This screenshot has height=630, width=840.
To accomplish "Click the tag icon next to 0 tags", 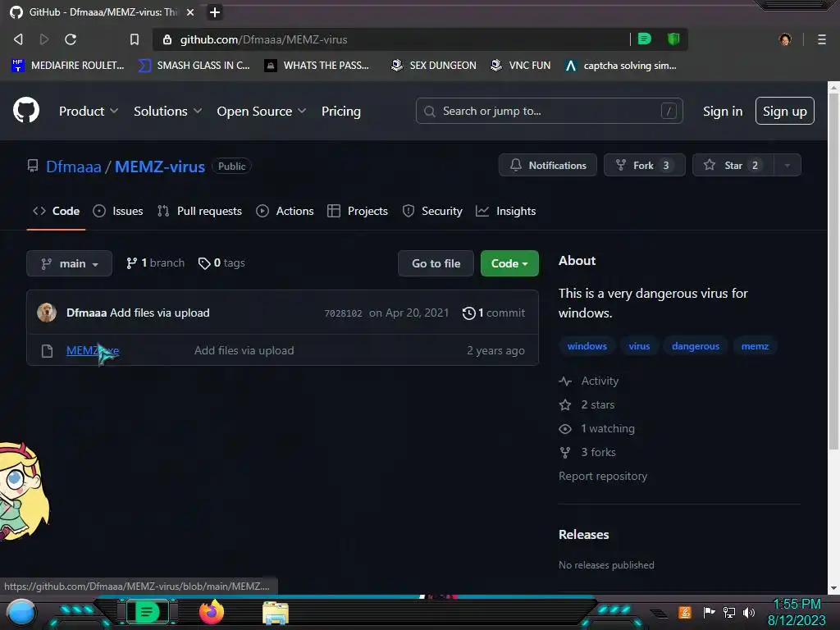I will [204, 263].
